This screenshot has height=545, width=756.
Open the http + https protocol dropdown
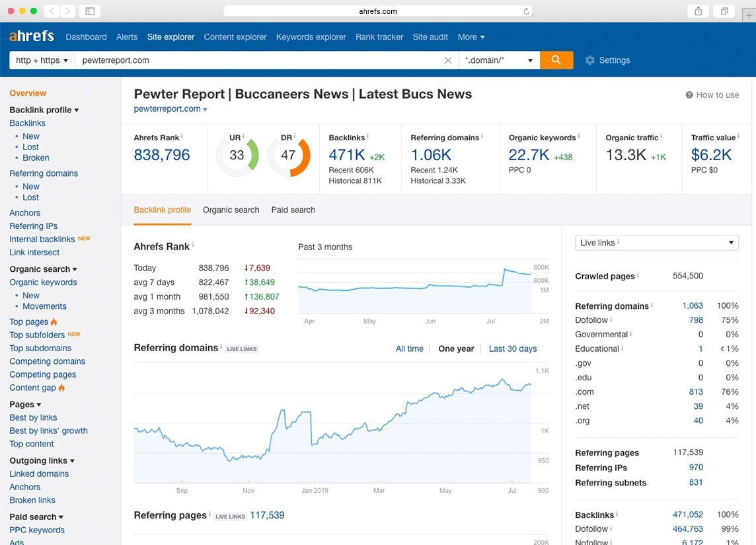coord(42,60)
